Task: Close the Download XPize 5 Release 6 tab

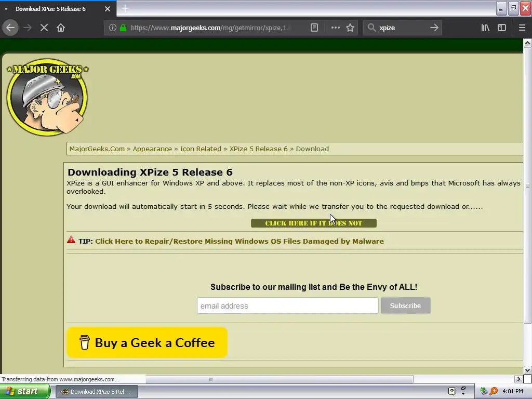Action: (108, 9)
